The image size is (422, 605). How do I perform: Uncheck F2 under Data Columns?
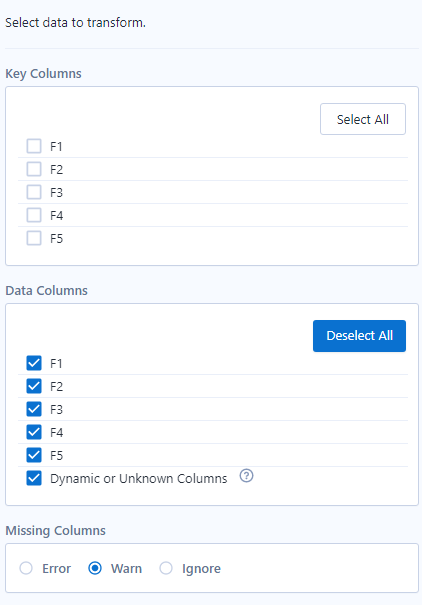34,386
